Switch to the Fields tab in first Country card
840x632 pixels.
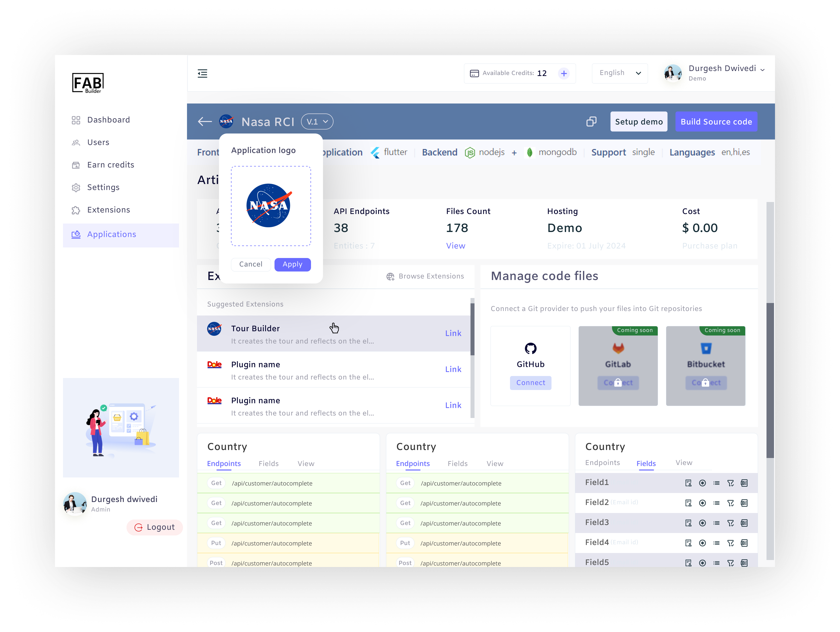(268, 463)
